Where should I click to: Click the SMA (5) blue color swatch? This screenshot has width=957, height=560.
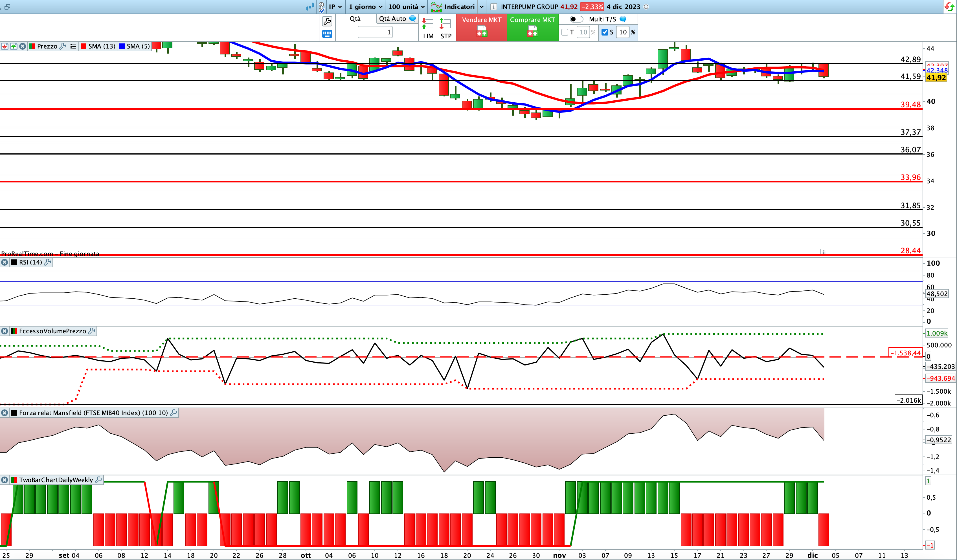click(x=122, y=46)
